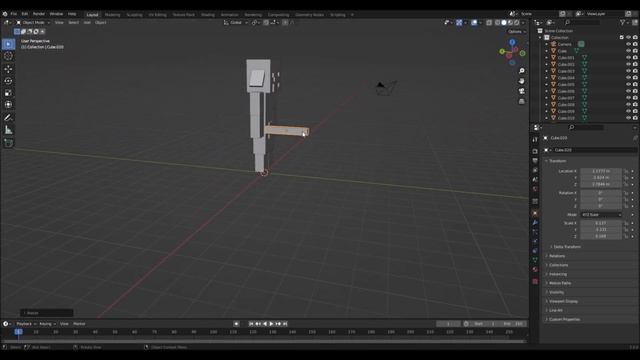640x360 pixels.
Task: Collapse the Transform panel
Action: 558,161
